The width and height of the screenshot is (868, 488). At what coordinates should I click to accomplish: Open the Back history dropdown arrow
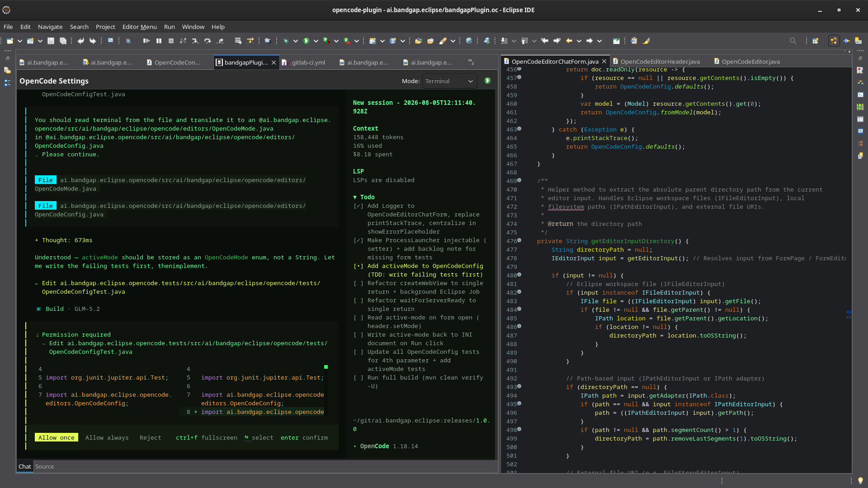pyautogui.click(x=579, y=41)
